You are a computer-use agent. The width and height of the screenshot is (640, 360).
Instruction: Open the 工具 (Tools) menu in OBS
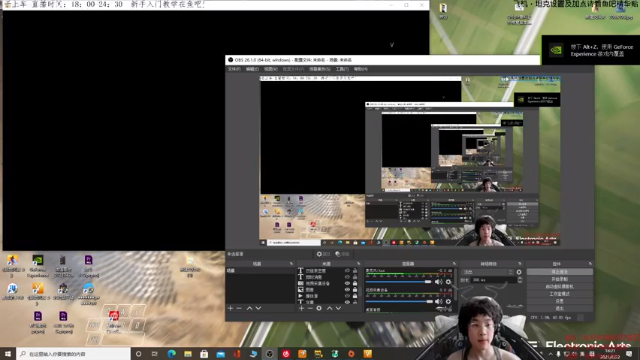tap(342, 69)
